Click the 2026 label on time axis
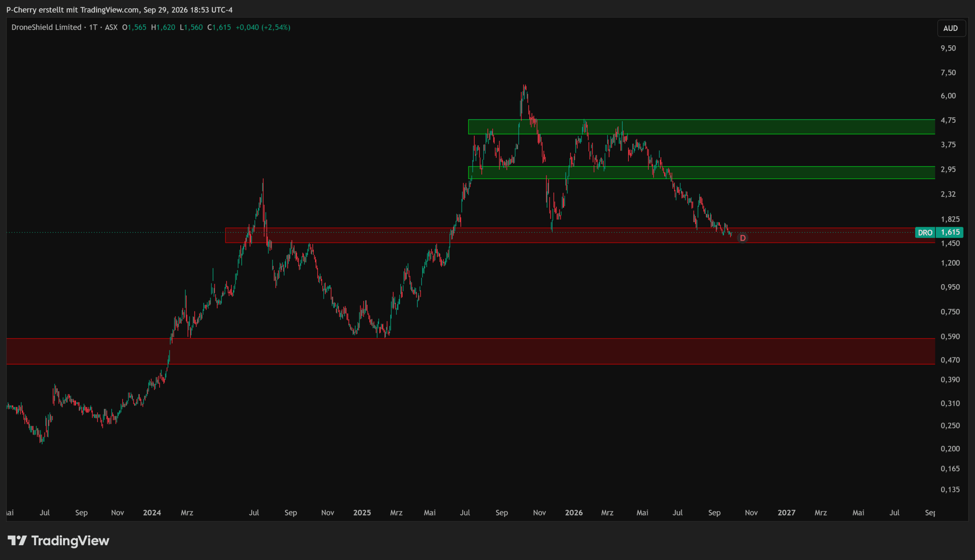The image size is (975, 560). (x=574, y=512)
